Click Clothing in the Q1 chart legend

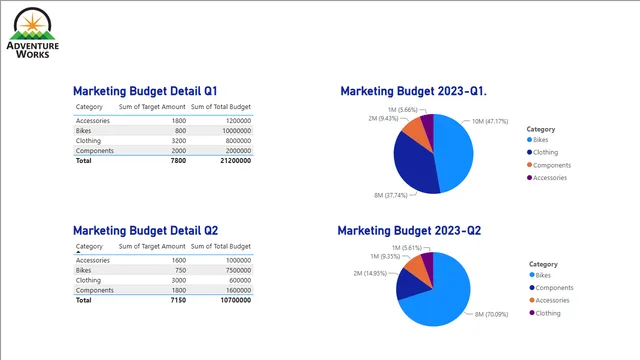click(542, 152)
